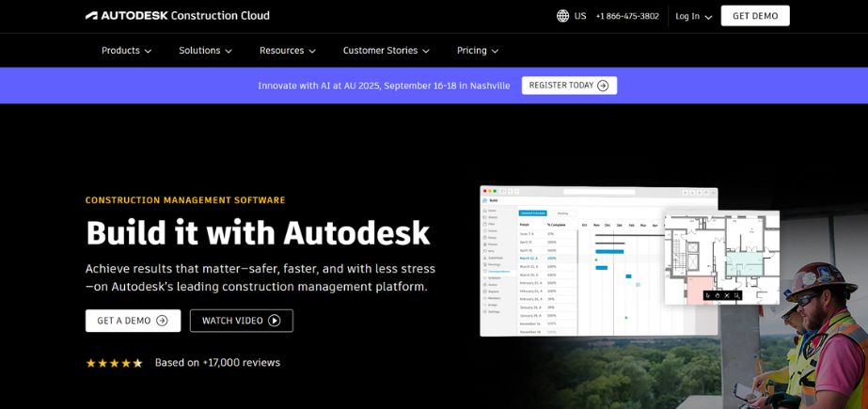868x409 pixels.
Task: Click the globe region icon
Action: click(562, 16)
